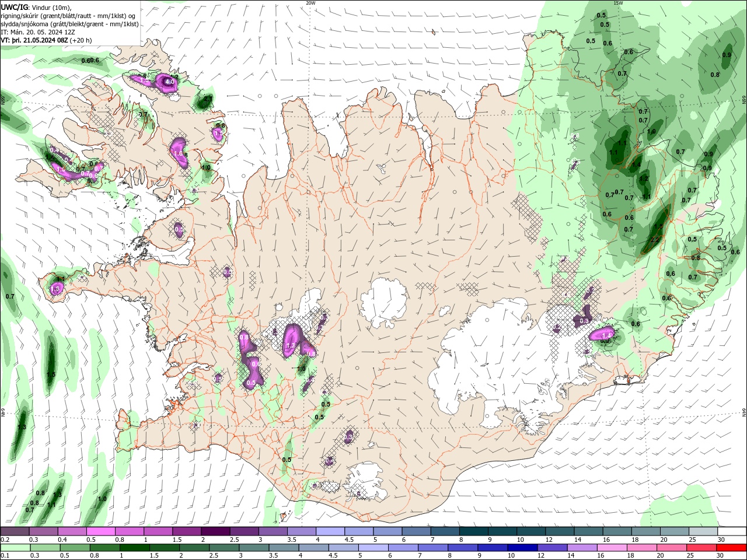The image size is (747, 560).
Task: Click the '4.0' value in northwest snow patch
Action: tap(170, 83)
